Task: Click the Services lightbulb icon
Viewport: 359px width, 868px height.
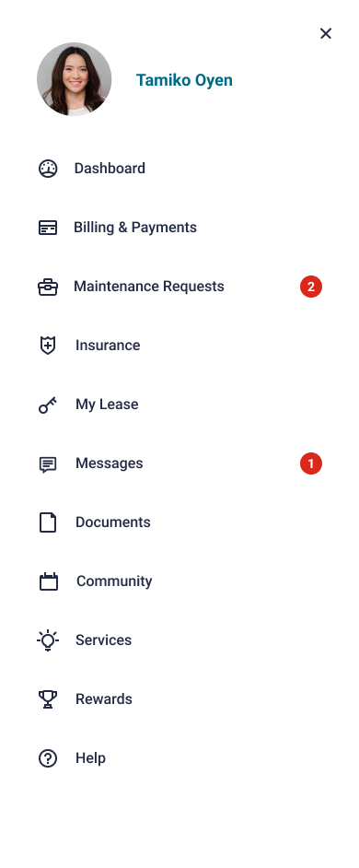Action: (x=48, y=640)
